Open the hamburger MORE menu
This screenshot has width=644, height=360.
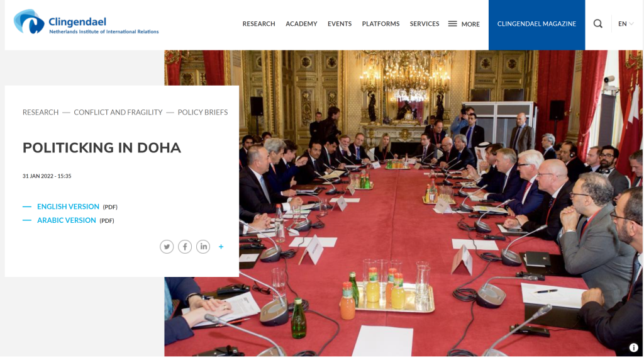(464, 24)
